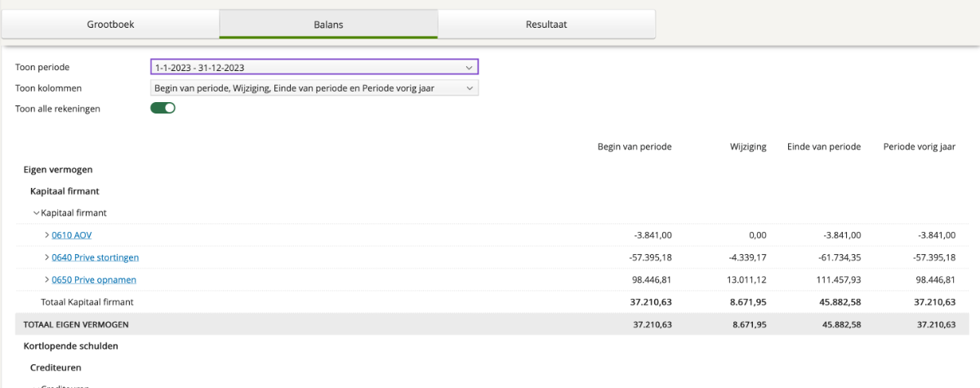
Task: Click the Kortlopende schulden section heading
Action: tap(71, 346)
